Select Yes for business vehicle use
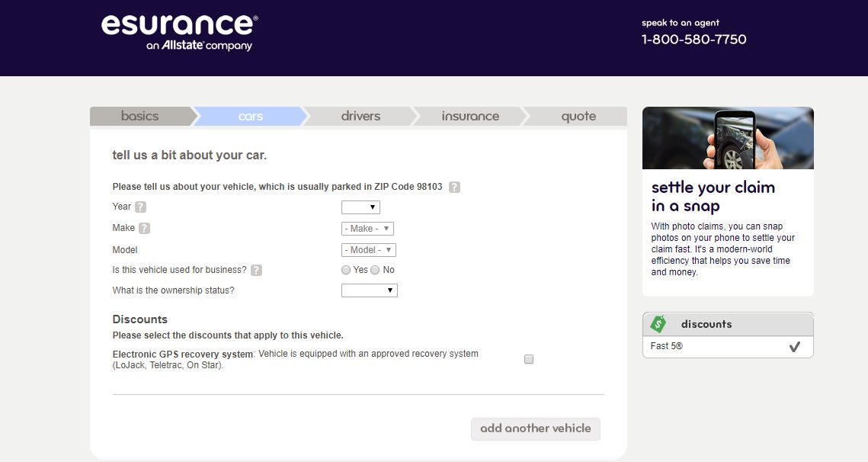The image size is (868, 462). coord(346,270)
